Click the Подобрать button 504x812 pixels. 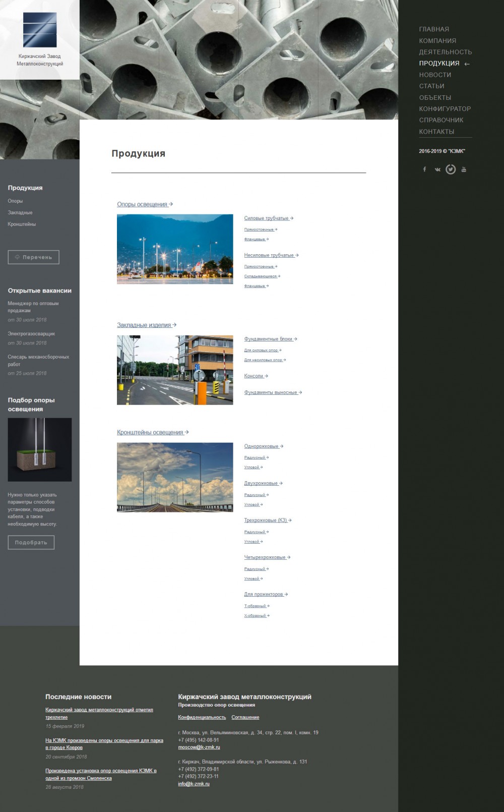[x=31, y=543]
